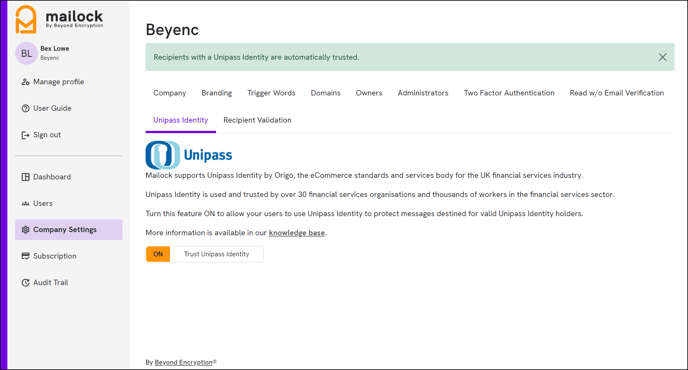Open the Company tab
688x370 pixels.
tap(169, 93)
